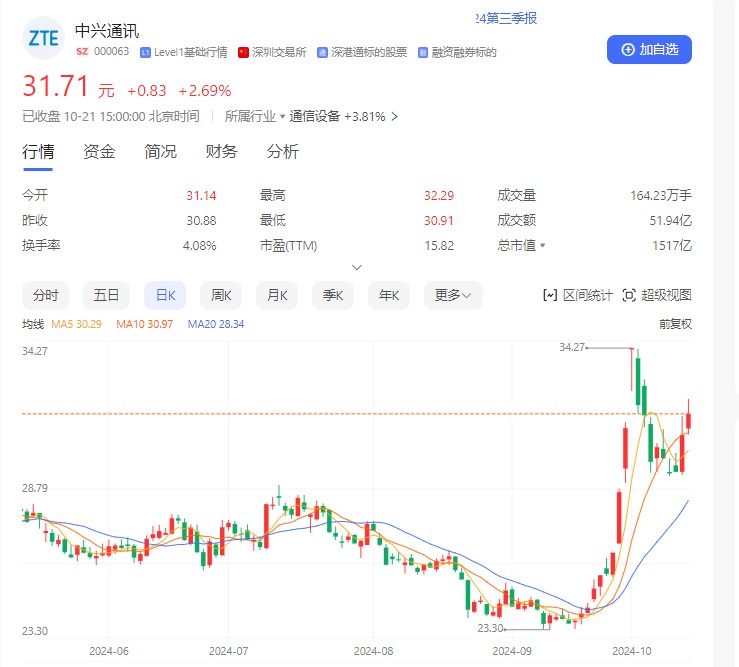Expand the 所属行业 dropdown
The image size is (739, 667).
pyautogui.click(x=255, y=116)
